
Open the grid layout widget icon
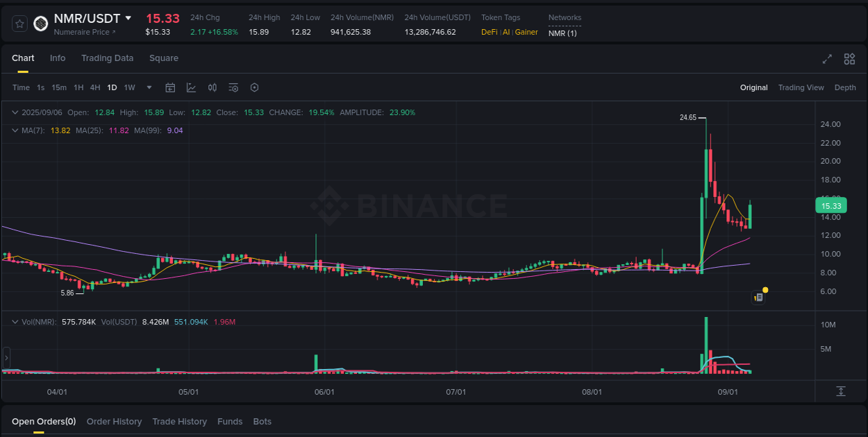[x=849, y=59]
